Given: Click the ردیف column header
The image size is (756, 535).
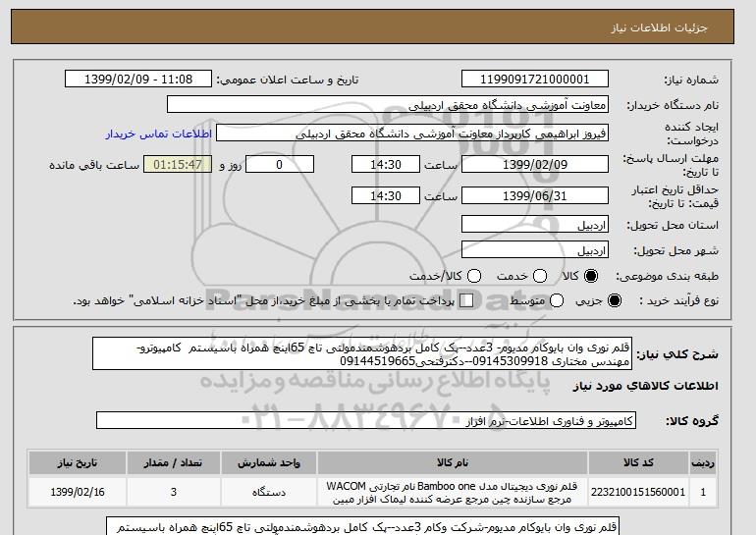Looking at the screenshot, I should point(703,462).
